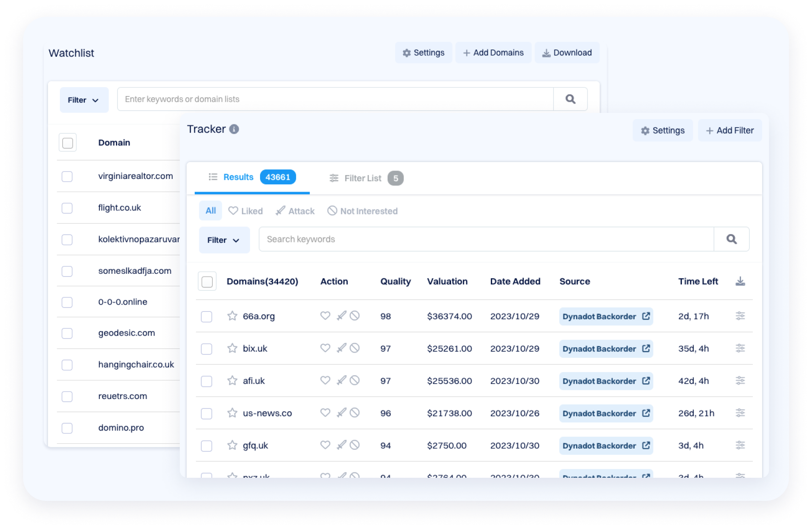Image resolution: width=812 pixels, height=530 pixels.
Task: Select all domains in Tracker table
Action: 207,282
